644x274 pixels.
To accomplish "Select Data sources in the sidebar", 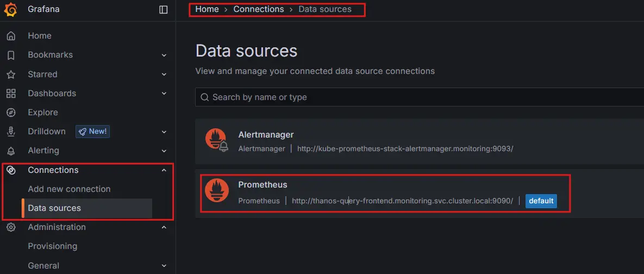I will click(54, 208).
